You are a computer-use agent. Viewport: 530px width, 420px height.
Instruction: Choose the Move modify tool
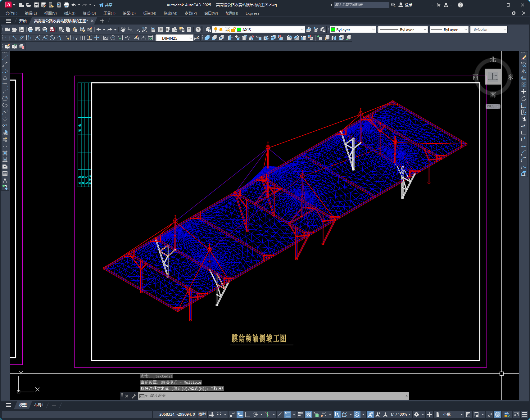[524, 92]
